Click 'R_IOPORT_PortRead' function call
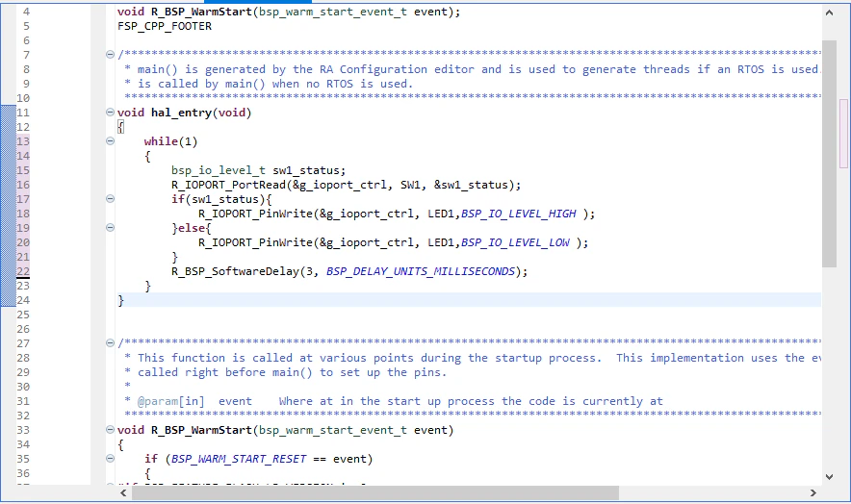 (228, 185)
